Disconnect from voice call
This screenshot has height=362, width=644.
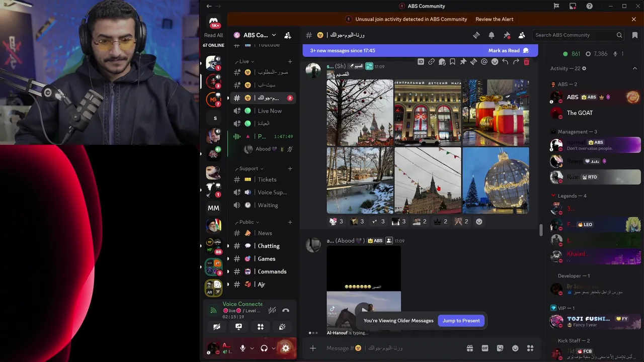point(286,310)
